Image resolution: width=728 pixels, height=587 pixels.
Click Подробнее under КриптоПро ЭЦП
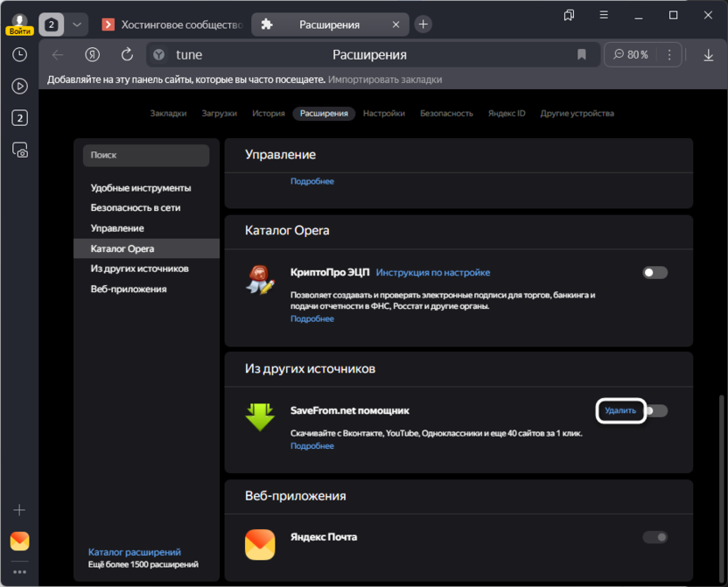pyautogui.click(x=312, y=318)
